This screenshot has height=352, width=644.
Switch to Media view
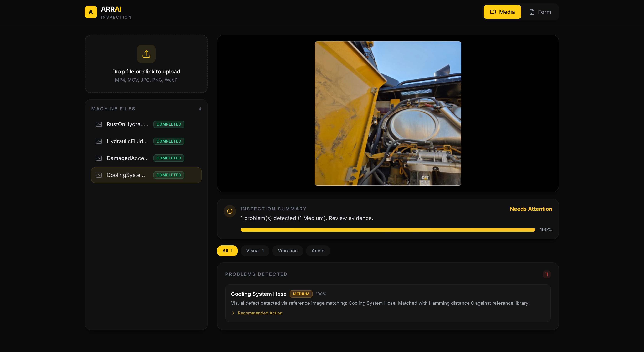(x=502, y=12)
